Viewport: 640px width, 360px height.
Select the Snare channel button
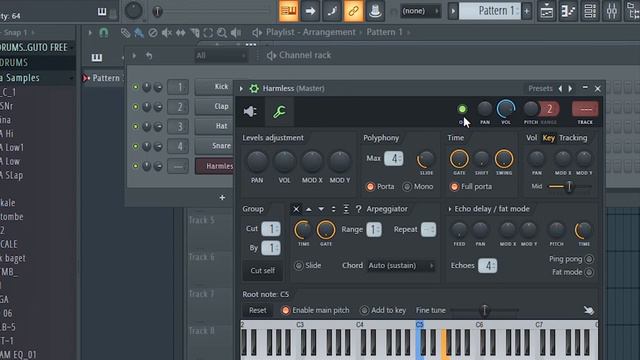pyautogui.click(x=215, y=146)
